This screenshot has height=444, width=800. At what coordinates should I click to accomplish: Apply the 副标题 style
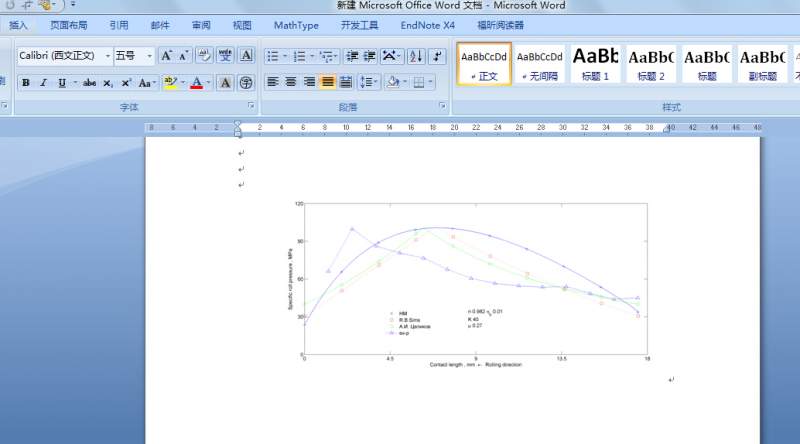(763, 64)
